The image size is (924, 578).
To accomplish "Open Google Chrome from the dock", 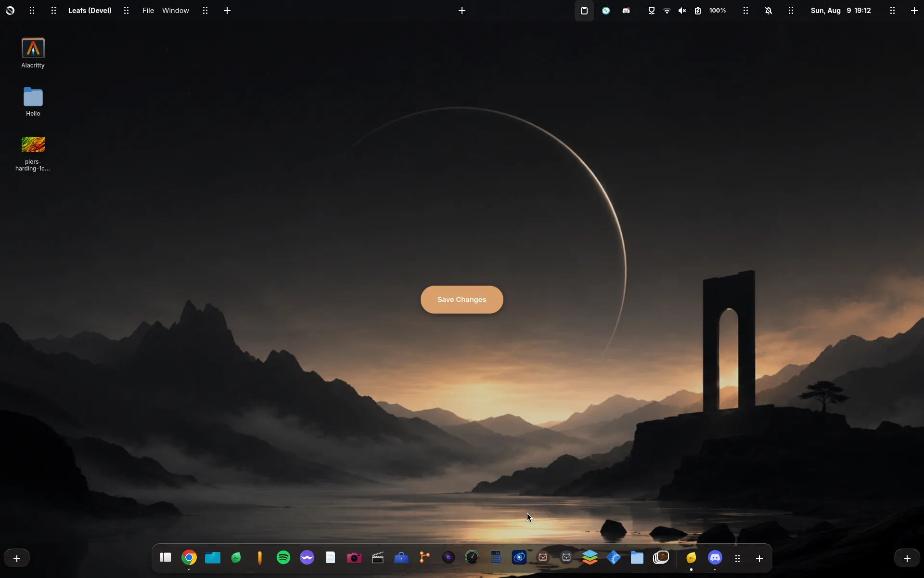I will coord(189,558).
